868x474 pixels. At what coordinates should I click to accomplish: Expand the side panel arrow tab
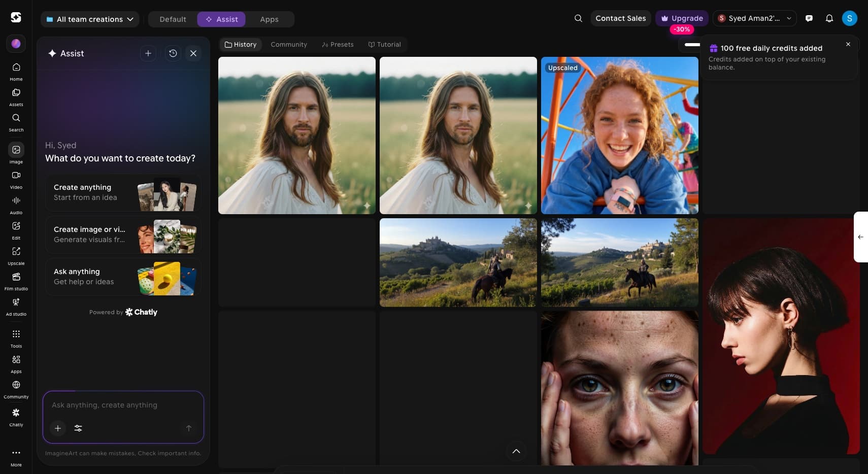(861, 237)
